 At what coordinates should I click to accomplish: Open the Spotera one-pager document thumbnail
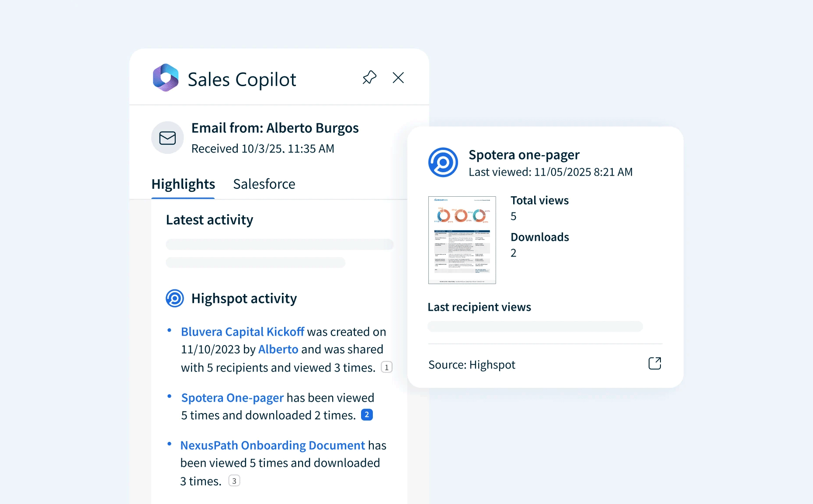coord(462,240)
